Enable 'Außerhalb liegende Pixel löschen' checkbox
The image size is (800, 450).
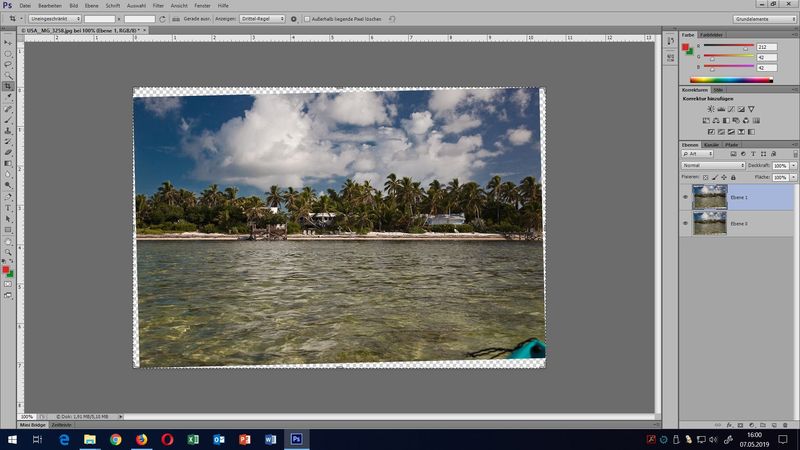coord(307,19)
